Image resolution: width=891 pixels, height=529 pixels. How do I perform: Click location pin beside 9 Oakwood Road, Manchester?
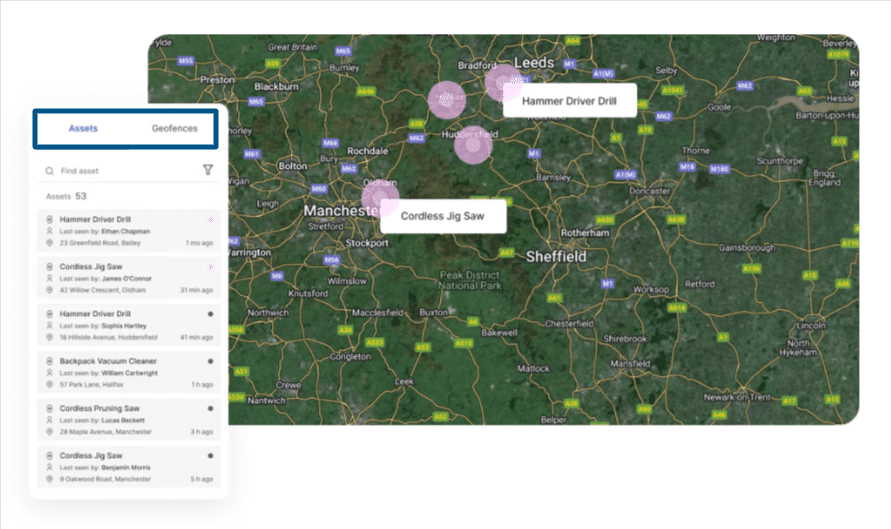49,478
